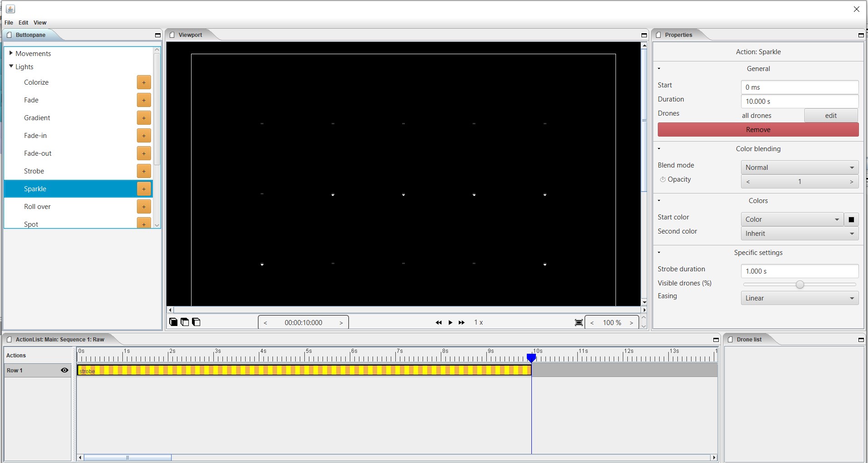Maximize the Viewport panel
This screenshot has width=868, height=463.
tap(644, 35)
